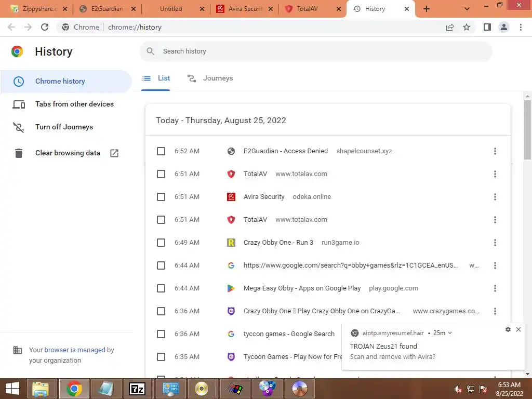Switch to the Journeys tab
Viewport: 532px width, 399px height.
point(210,78)
